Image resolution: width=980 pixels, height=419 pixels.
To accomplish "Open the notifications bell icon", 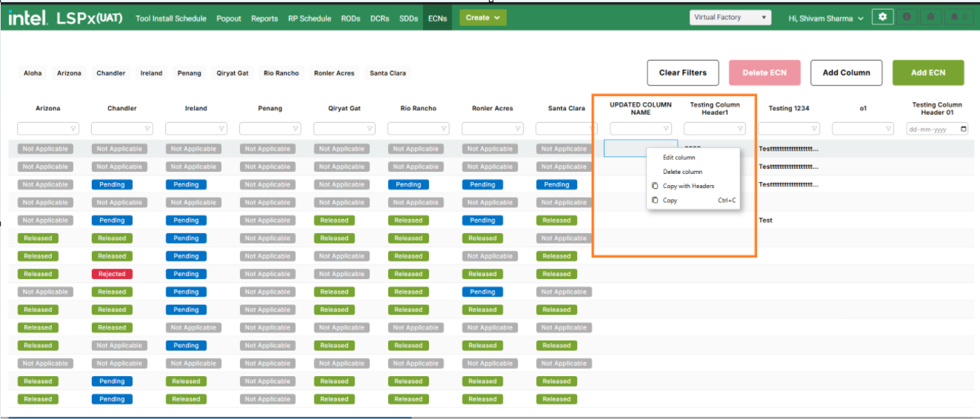I will [959, 17].
